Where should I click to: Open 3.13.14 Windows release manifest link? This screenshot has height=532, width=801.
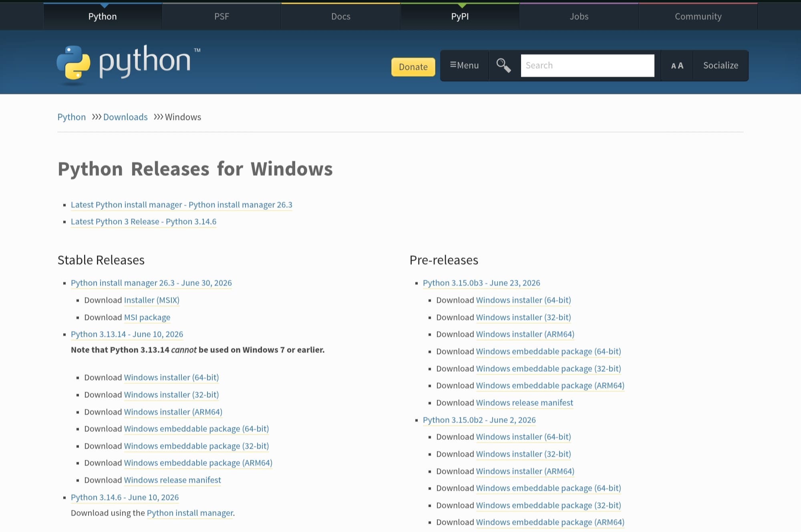(172, 480)
